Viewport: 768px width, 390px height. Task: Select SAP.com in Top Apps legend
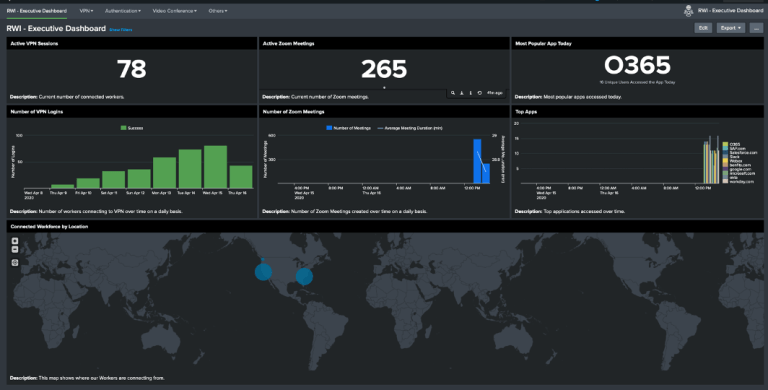point(738,148)
